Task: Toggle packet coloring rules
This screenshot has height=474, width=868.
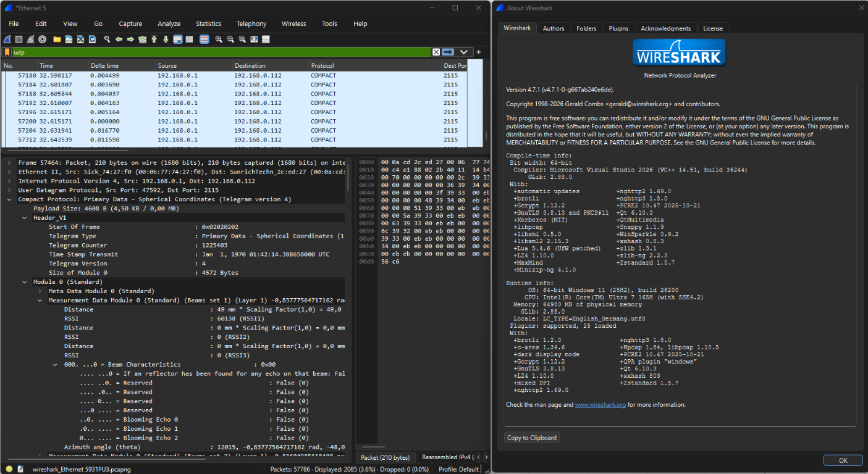Action: coord(204,39)
